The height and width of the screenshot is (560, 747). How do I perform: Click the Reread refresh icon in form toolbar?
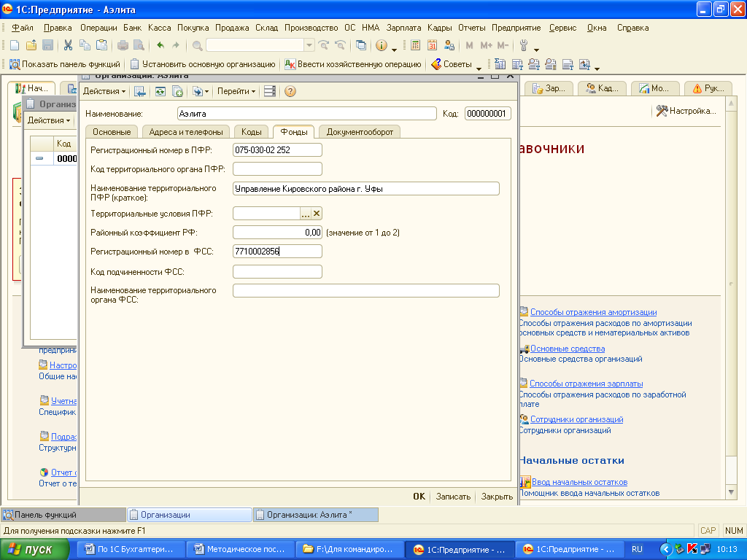pos(160,91)
